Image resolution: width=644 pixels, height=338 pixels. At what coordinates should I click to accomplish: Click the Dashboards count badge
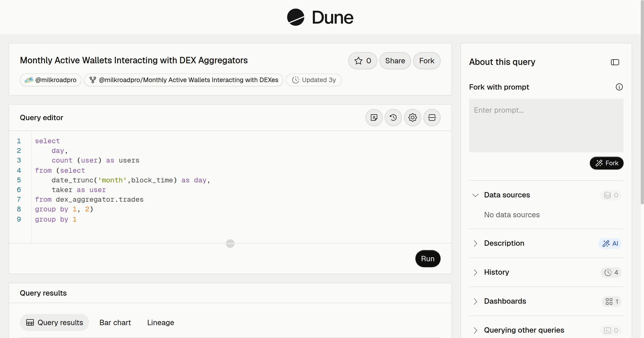click(x=612, y=302)
